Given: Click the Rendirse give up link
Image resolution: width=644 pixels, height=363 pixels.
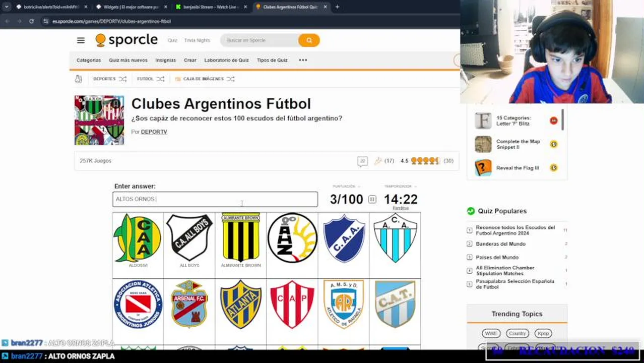Looking at the screenshot, I should [x=401, y=208].
